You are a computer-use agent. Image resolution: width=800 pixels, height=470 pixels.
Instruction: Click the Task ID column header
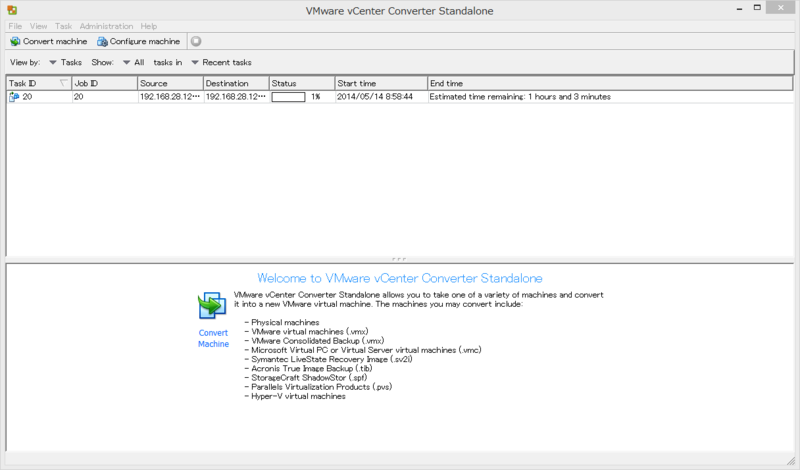coord(39,83)
